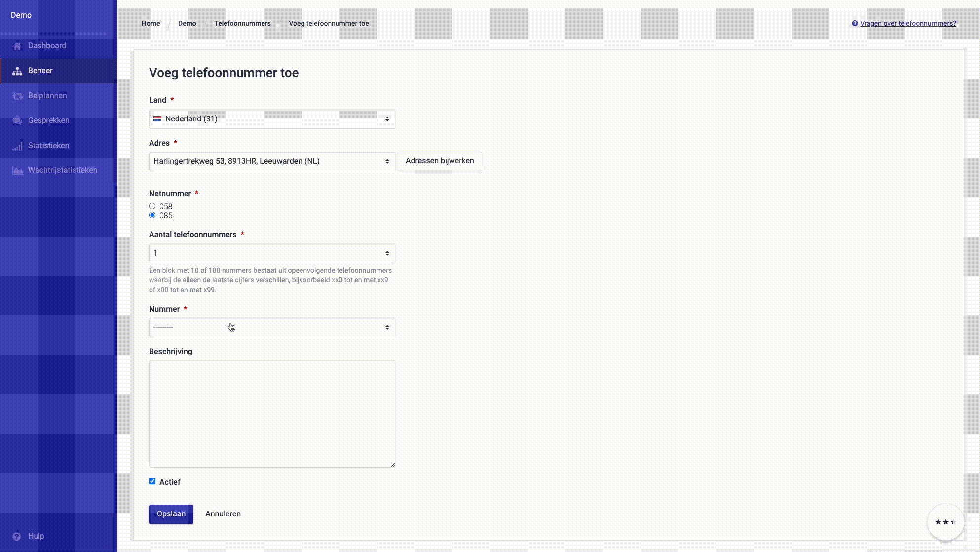The width and height of the screenshot is (980, 552).
Task: Go to Telefoonnummers in the breadcrumb
Action: coord(242,23)
